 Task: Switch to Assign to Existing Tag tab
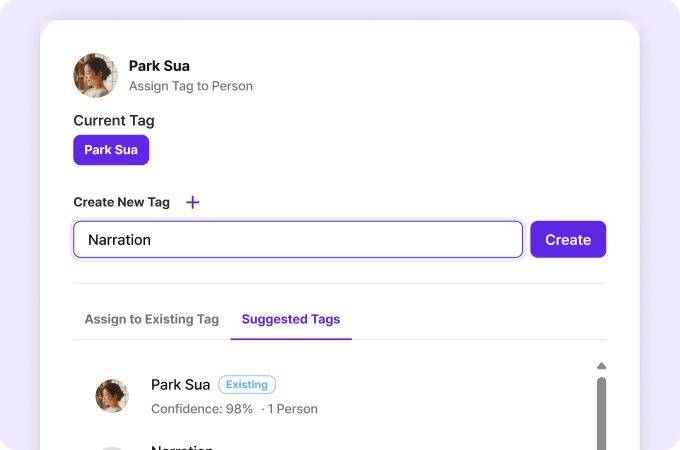[151, 320]
